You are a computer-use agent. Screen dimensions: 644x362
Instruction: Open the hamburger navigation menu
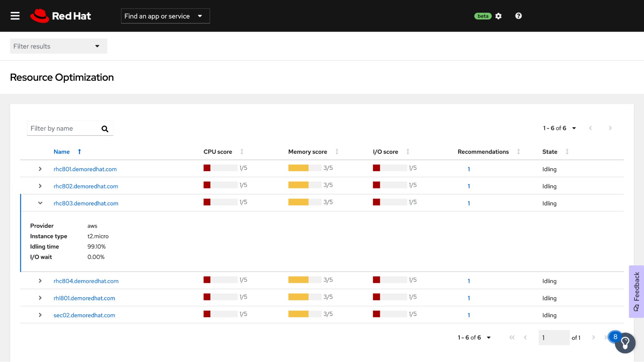coord(15,16)
